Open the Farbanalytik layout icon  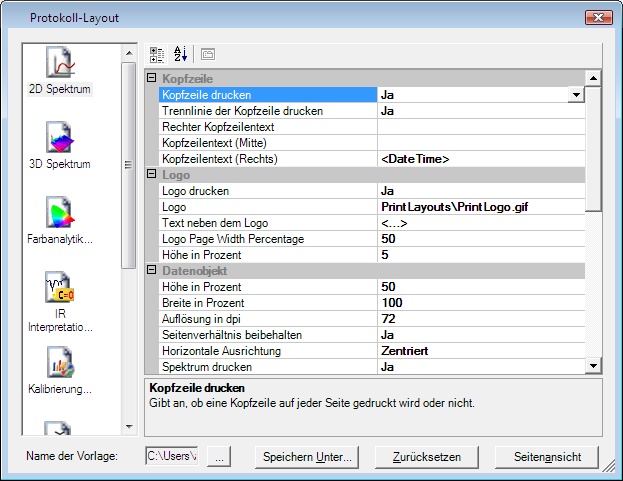[x=61, y=215]
